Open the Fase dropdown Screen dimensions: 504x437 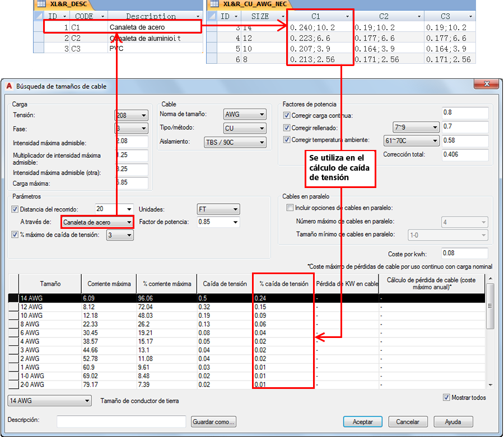(x=143, y=129)
